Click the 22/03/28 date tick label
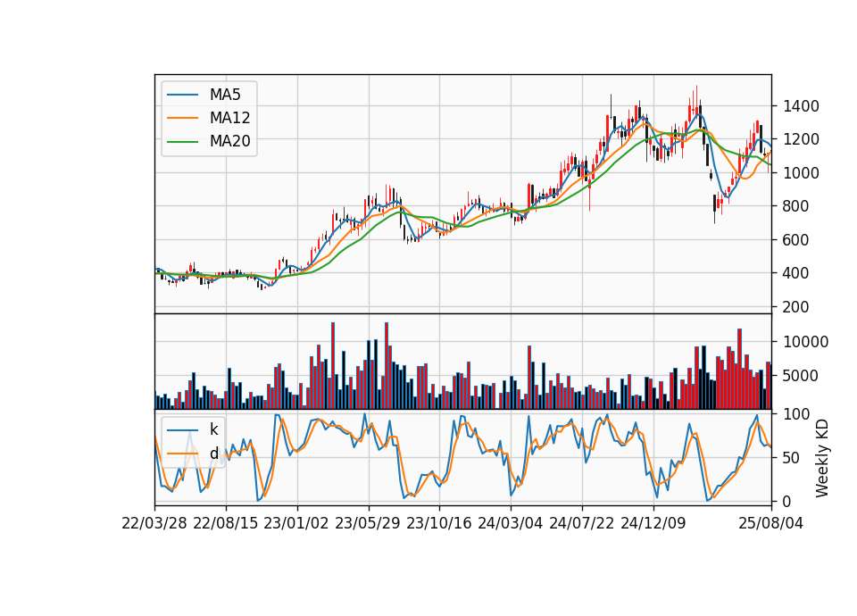The image size is (857, 616). pos(154,523)
